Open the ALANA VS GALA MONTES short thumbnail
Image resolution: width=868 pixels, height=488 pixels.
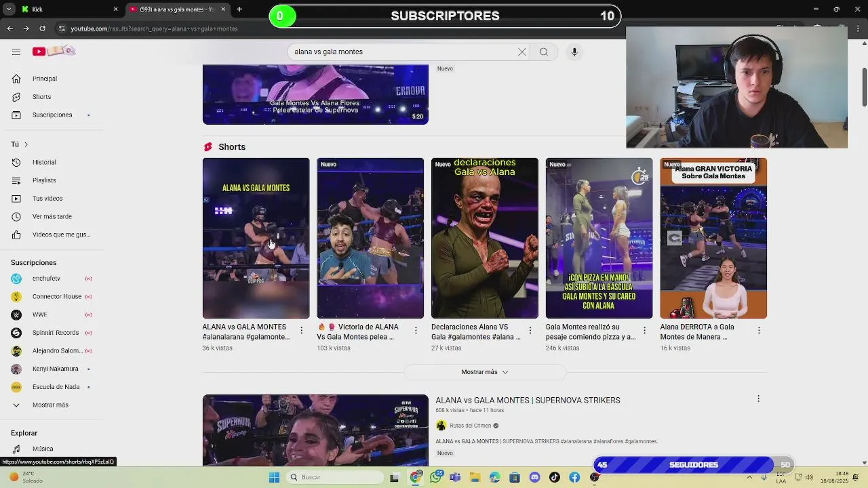tap(256, 238)
